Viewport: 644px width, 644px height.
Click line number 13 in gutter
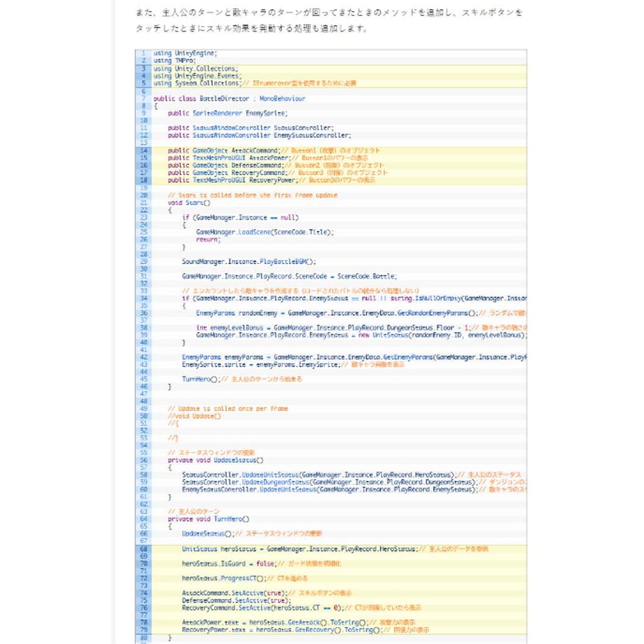[x=143, y=143]
